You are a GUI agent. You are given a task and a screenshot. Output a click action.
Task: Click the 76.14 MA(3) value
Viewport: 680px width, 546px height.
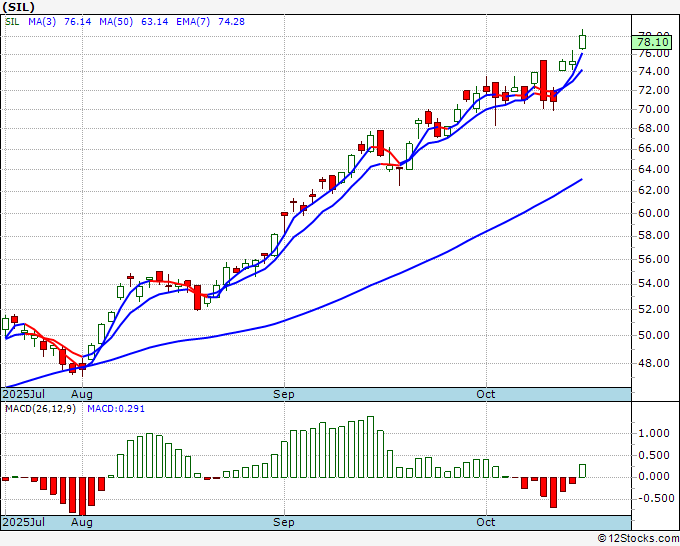point(78,22)
